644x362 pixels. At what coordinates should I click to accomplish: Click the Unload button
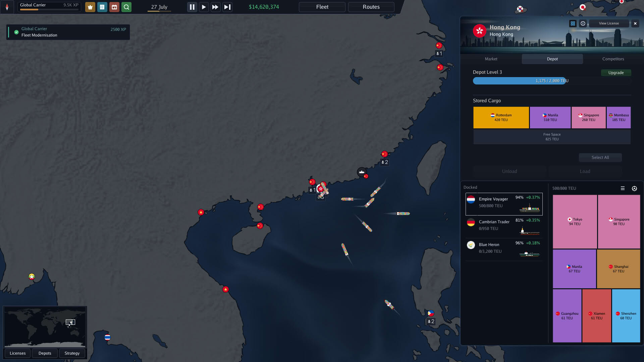[x=509, y=171]
